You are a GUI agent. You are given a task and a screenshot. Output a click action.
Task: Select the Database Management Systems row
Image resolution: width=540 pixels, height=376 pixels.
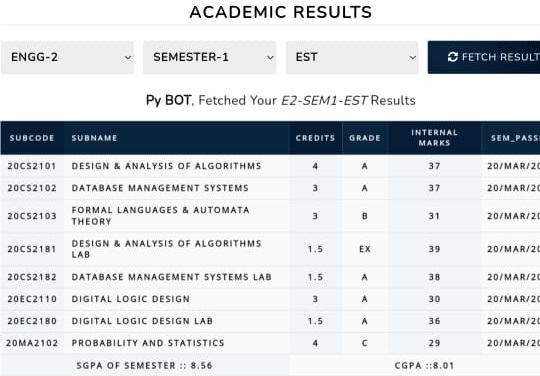pos(270,188)
